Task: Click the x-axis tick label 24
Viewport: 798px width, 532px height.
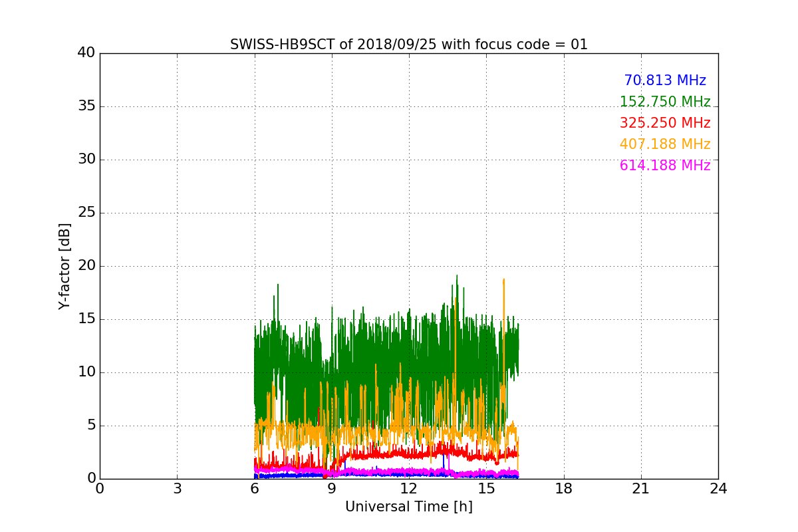Action: 718,489
